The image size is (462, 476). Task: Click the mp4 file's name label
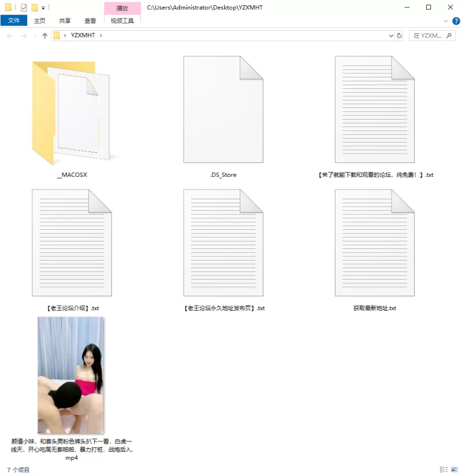(x=72, y=449)
